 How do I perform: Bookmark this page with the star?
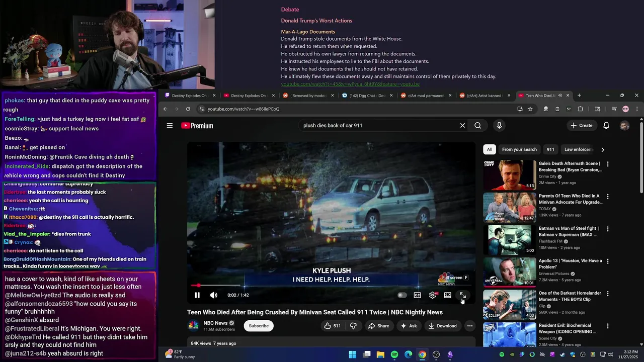point(530,109)
